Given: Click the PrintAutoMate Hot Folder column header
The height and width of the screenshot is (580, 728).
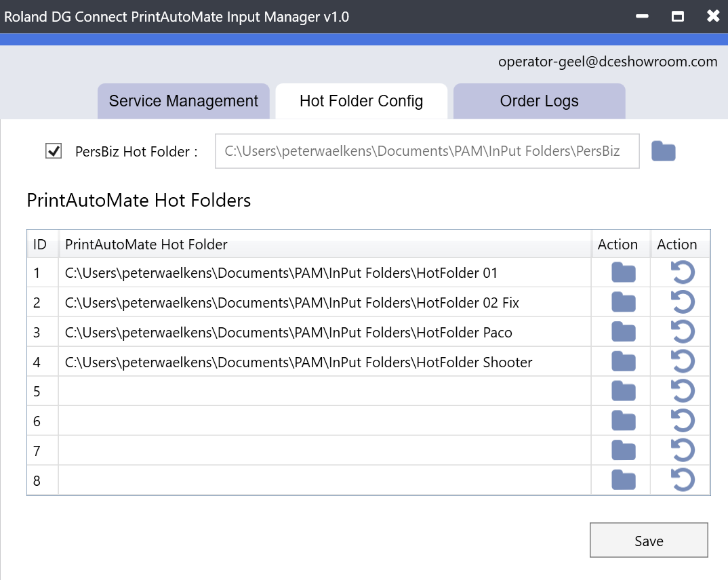Looking at the screenshot, I should pos(325,245).
